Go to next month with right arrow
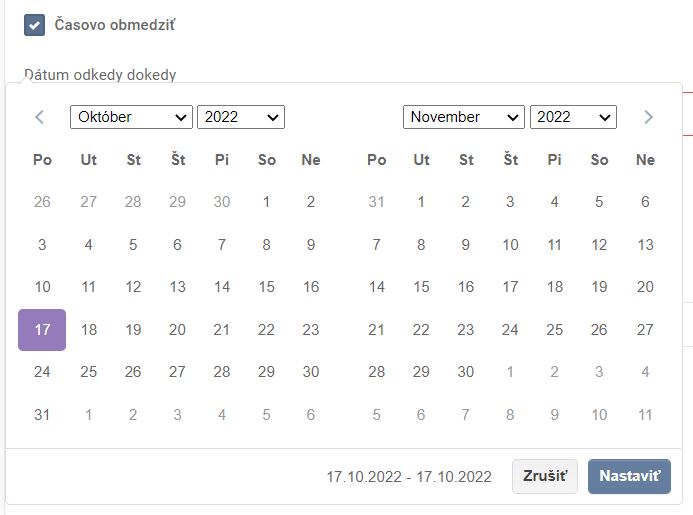The height and width of the screenshot is (515, 693). click(648, 117)
